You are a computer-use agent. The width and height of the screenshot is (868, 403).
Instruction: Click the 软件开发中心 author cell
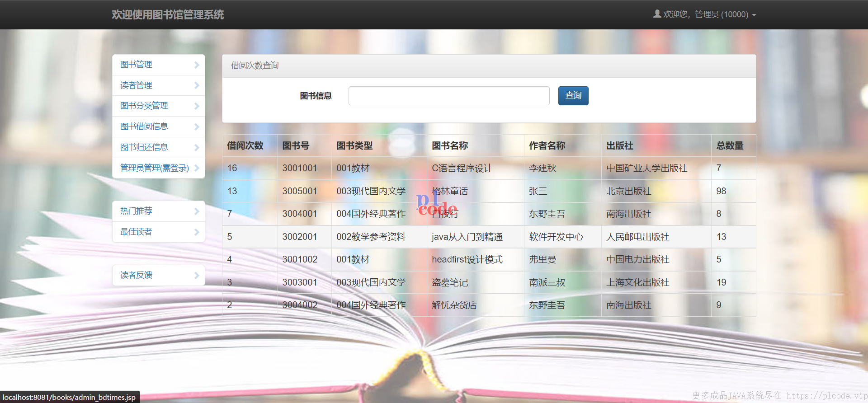[x=562, y=237]
